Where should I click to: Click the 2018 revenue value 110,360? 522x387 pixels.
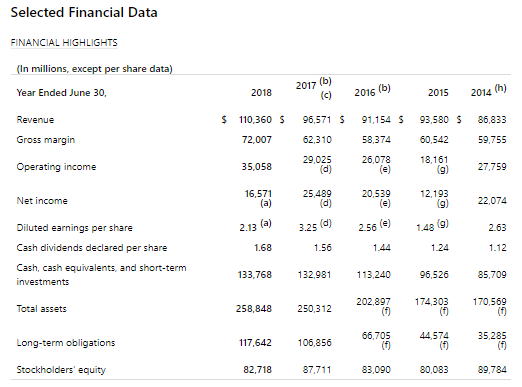click(x=255, y=120)
